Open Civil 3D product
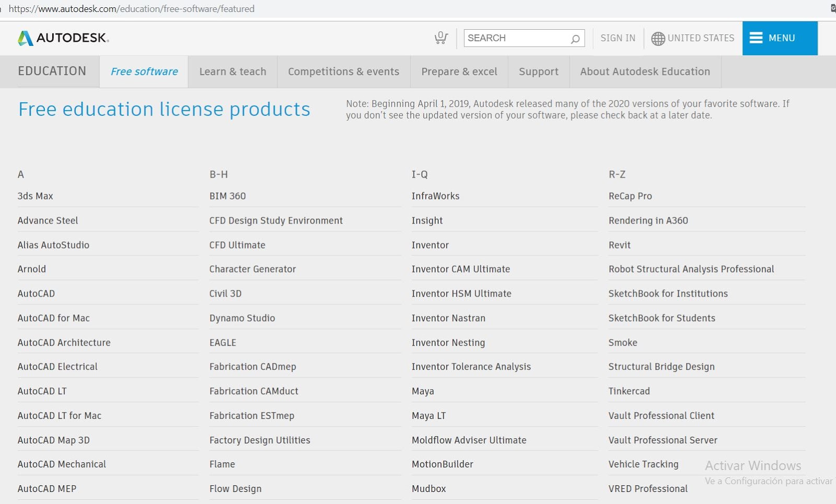Screen dimensions: 836x504 pyautogui.click(x=226, y=294)
